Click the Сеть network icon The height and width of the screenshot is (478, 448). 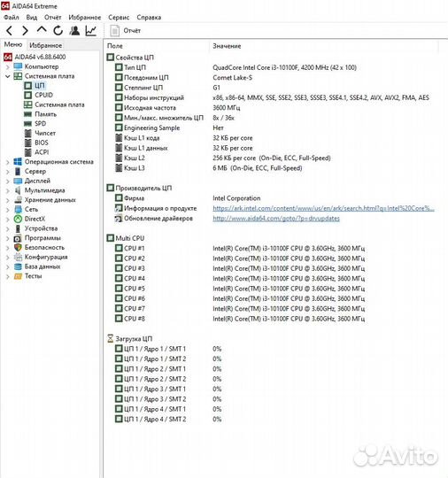coord(18,210)
